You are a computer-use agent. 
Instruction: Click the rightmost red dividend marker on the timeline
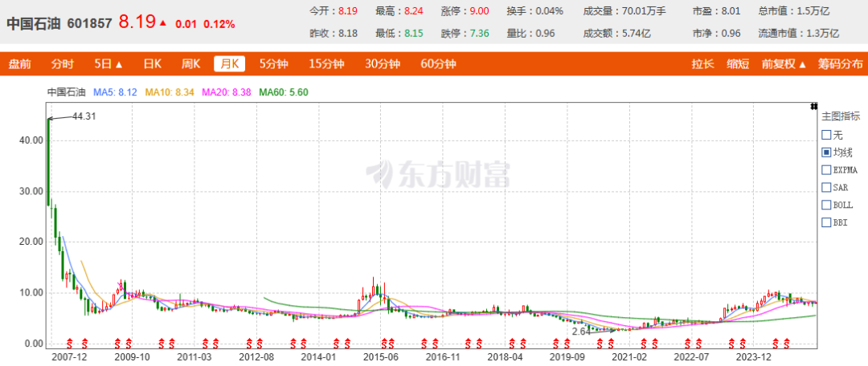click(787, 344)
